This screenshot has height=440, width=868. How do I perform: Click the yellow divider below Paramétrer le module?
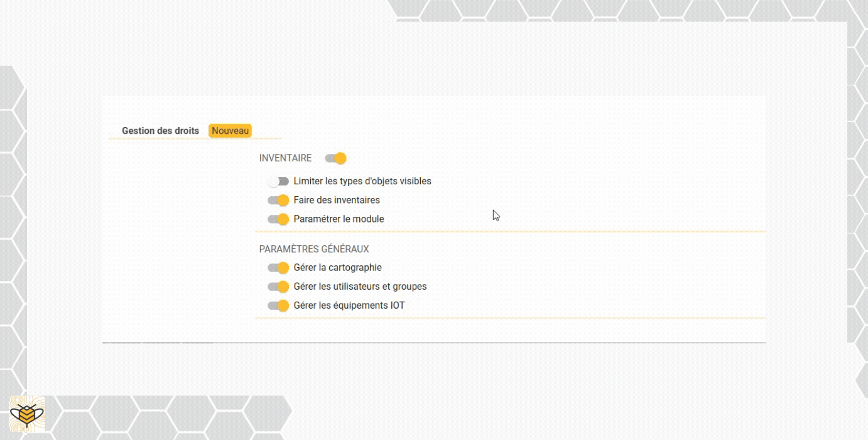coord(511,231)
